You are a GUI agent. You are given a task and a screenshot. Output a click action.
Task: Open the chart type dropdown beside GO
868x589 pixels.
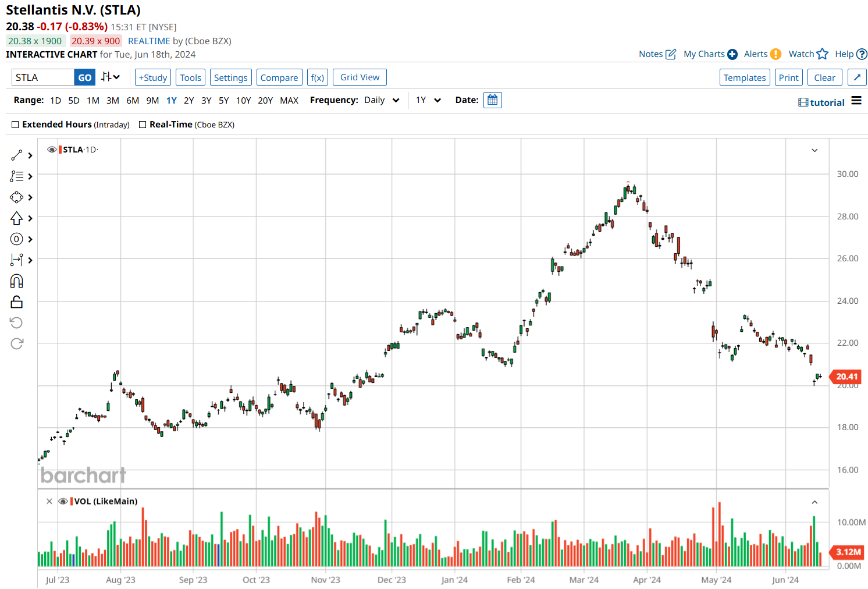(111, 77)
